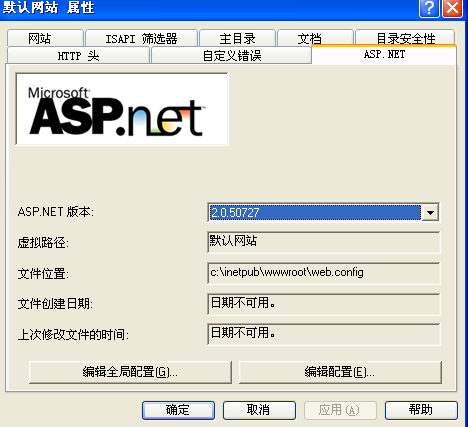Confirm with the 确定 button
Image resolution: width=468 pixels, height=427 pixels.
click(x=178, y=410)
